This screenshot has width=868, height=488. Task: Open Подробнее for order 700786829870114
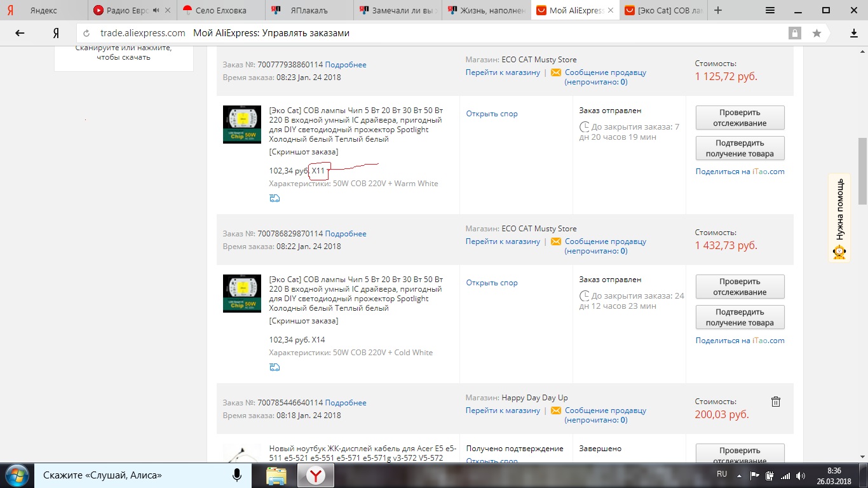[x=346, y=234]
